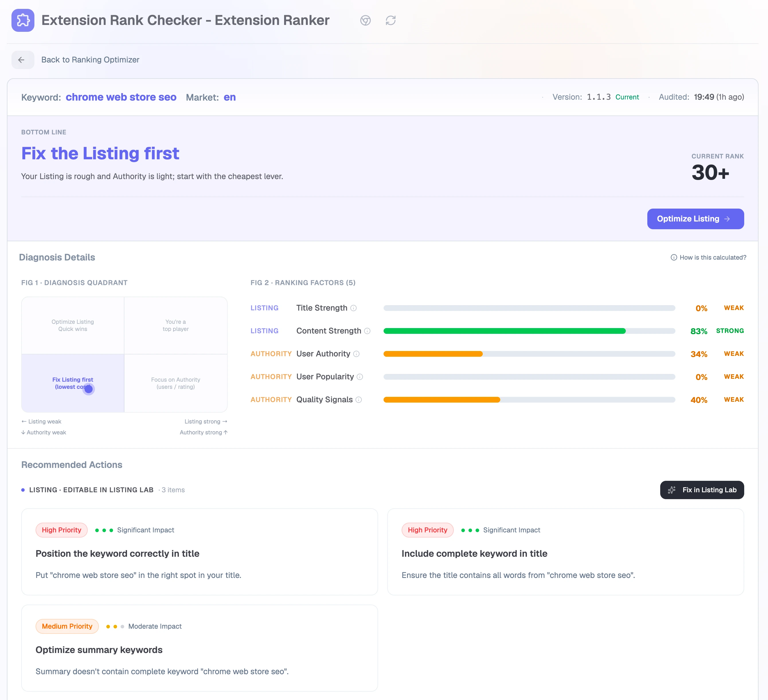The width and height of the screenshot is (768, 700).
Task: Click the '3 items' count label
Action: [173, 490]
